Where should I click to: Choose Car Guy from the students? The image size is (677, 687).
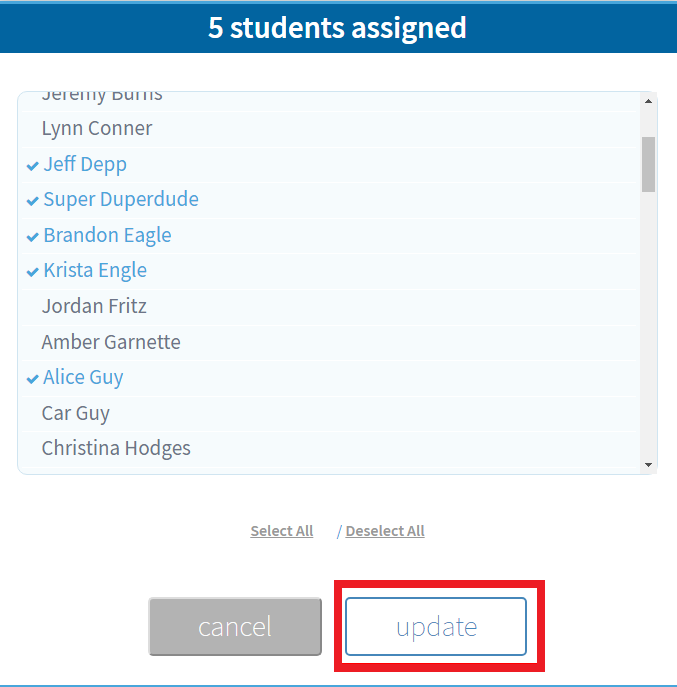click(x=76, y=413)
